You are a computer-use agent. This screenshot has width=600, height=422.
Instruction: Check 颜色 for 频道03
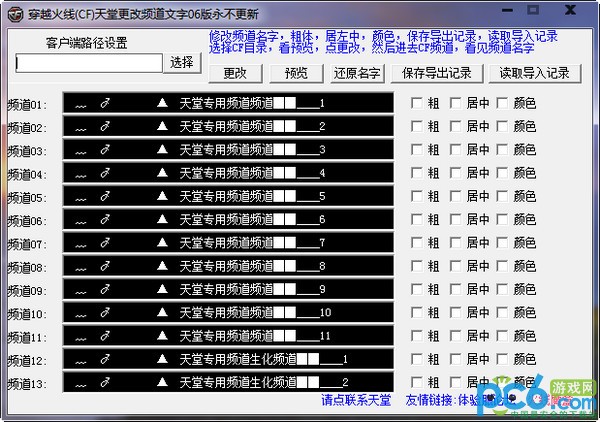point(502,150)
